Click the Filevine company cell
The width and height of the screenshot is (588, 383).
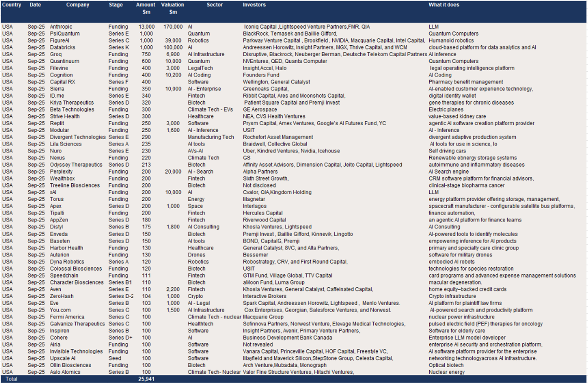(x=59, y=68)
